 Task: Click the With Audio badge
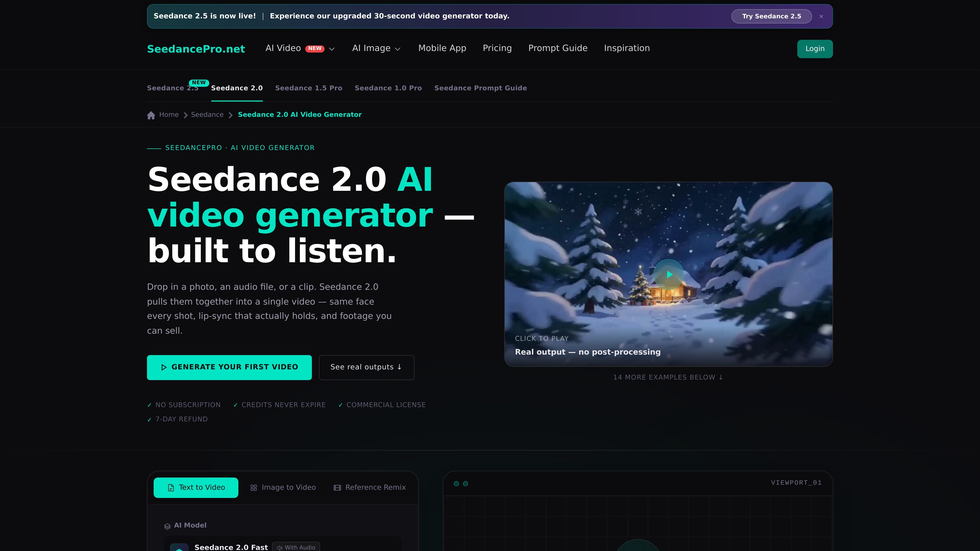coord(296,547)
